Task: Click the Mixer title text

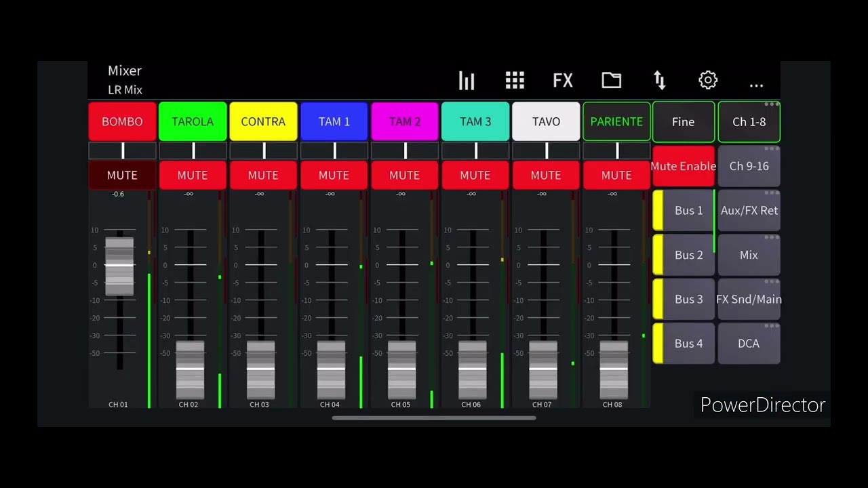Action: [x=125, y=70]
